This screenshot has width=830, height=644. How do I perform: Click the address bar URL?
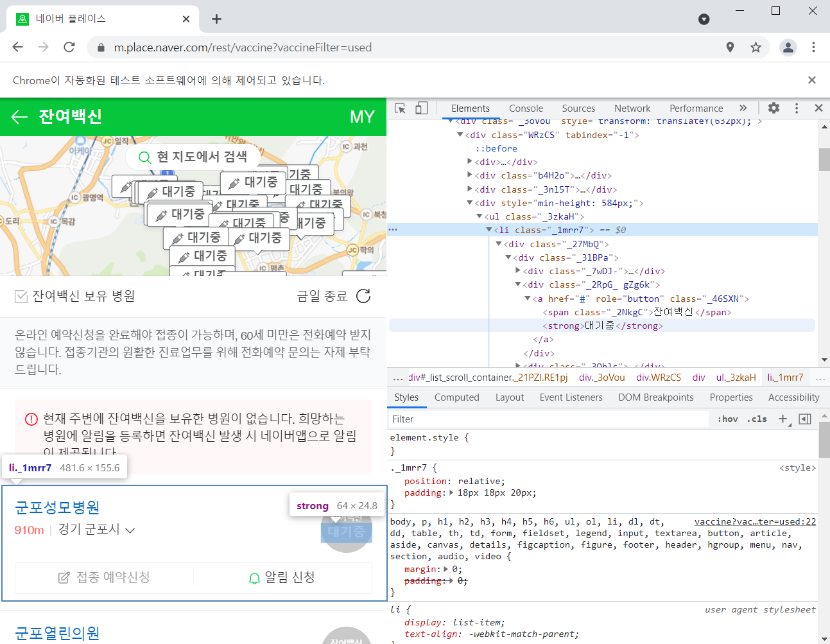click(243, 48)
